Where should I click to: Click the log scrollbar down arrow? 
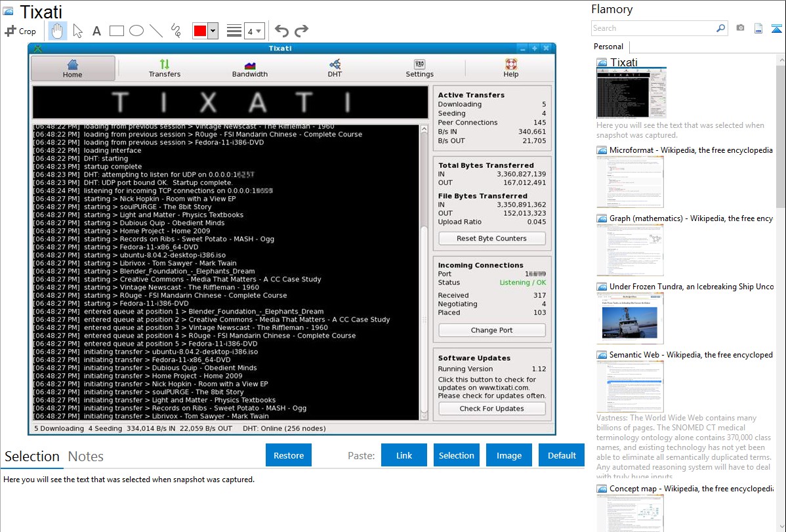click(424, 416)
